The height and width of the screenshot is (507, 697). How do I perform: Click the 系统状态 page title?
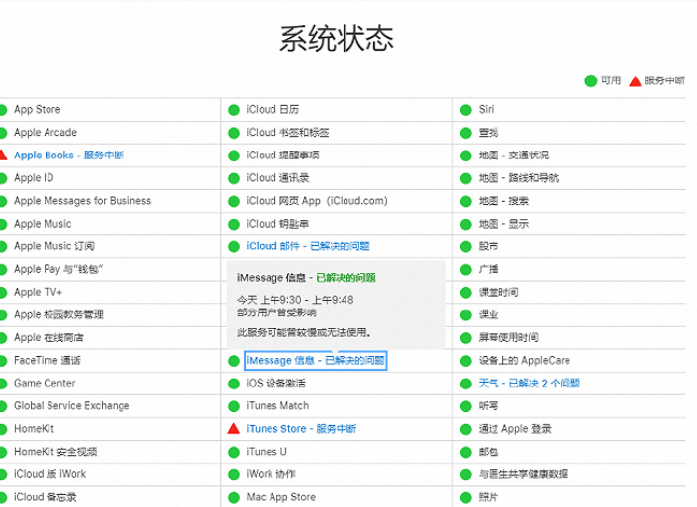point(336,39)
